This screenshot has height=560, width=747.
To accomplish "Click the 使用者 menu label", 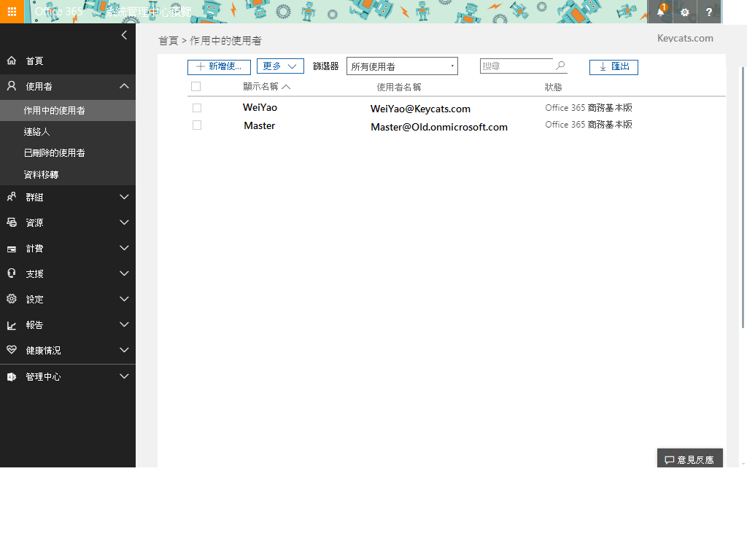I will point(39,86).
